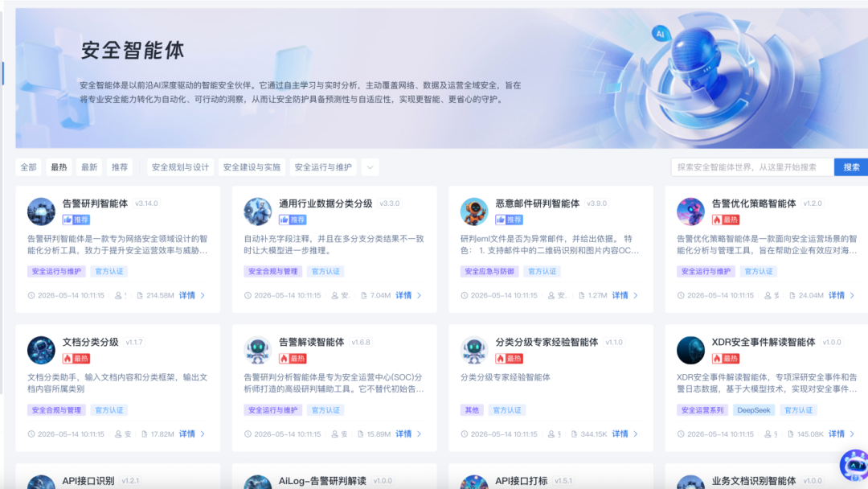Open the 通用行业数据分类分级 avatar icon
Viewport: 868px width, 489px height.
tap(258, 211)
